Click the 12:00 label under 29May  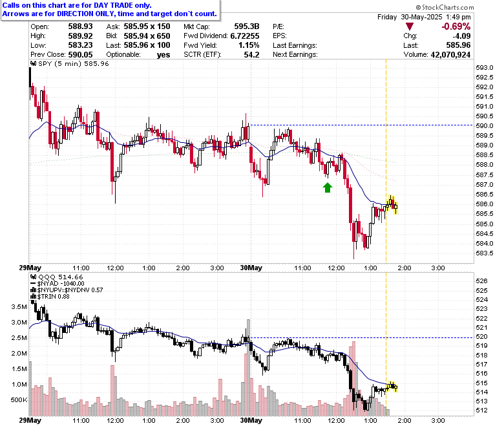coord(115,268)
